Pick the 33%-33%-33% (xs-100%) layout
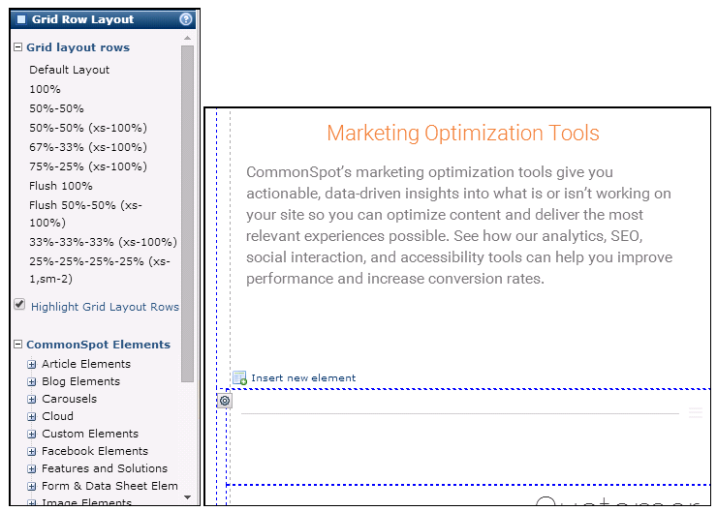This screenshot has height=511, width=717. click(102, 242)
